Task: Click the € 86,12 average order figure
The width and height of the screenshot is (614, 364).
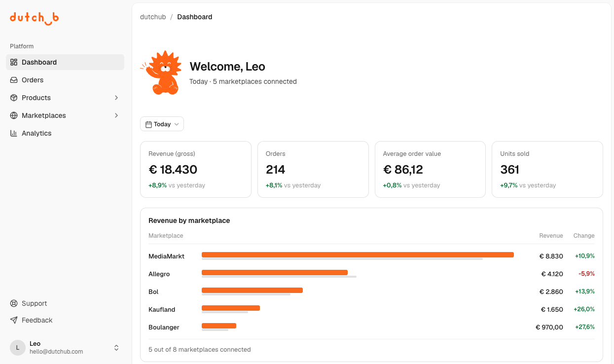Action: click(x=403, y=170)
